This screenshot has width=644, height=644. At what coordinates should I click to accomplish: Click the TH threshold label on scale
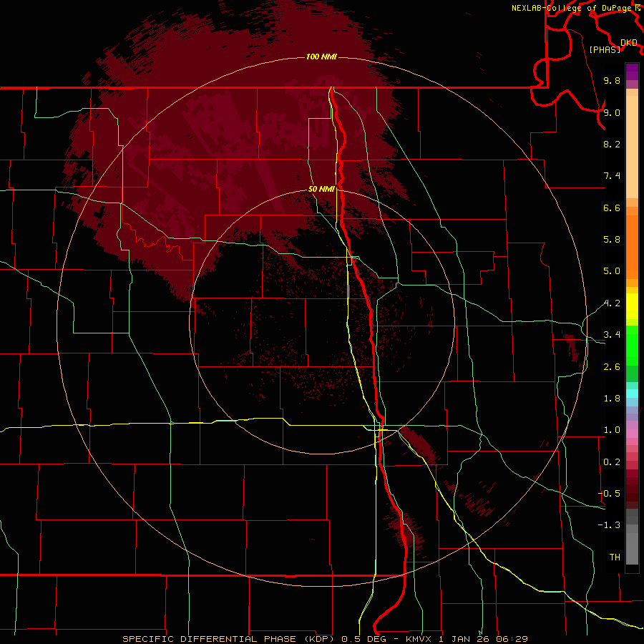pos(615,557)
